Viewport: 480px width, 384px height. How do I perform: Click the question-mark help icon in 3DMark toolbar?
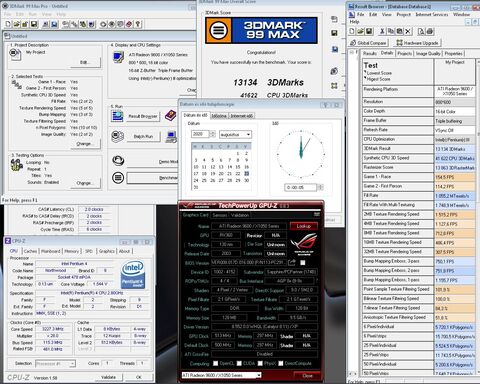(138, 24)
